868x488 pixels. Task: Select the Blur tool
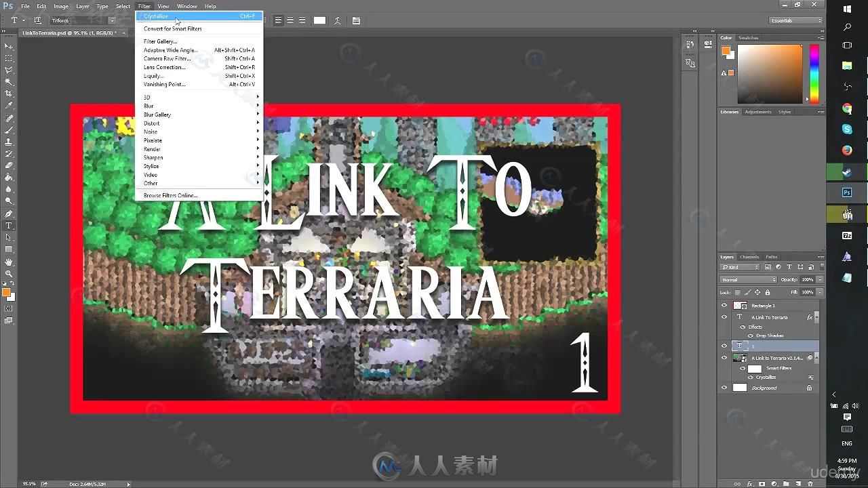(9, 189)
